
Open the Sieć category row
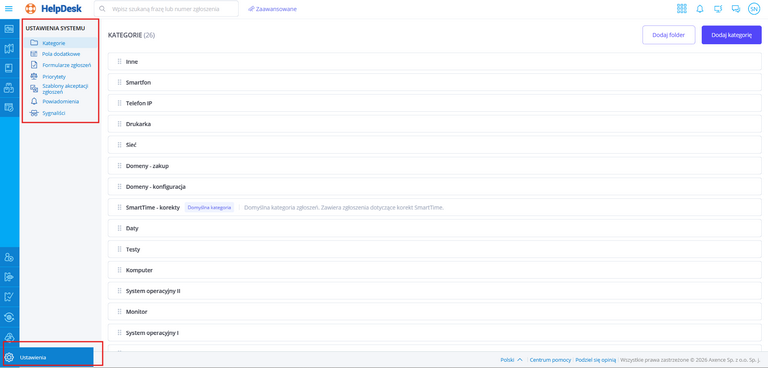point(434,145)
